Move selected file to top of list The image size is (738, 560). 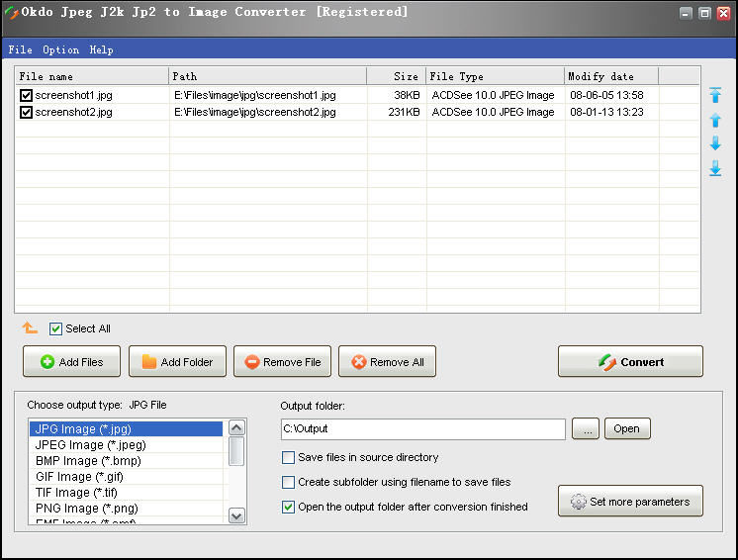tap(715, 95)
